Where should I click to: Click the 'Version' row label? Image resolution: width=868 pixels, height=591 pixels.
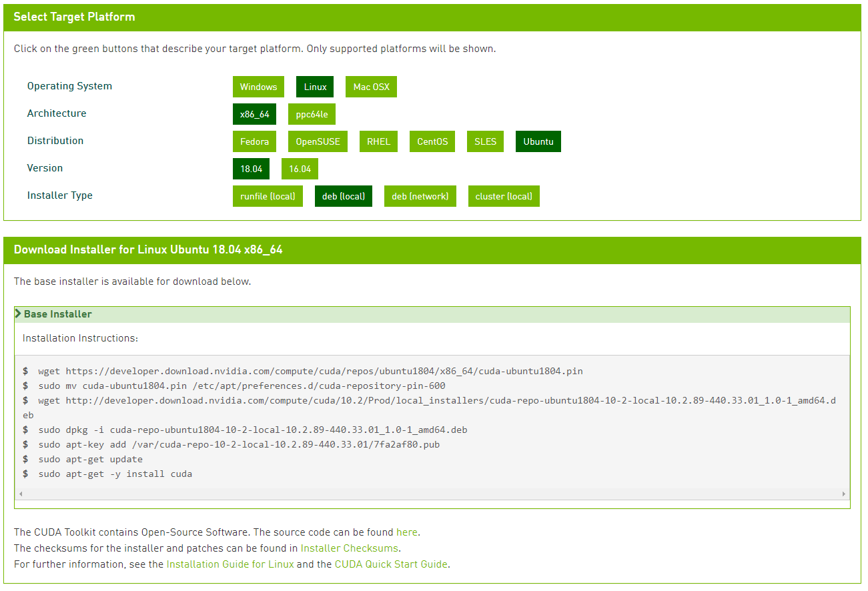pos(45,168)
